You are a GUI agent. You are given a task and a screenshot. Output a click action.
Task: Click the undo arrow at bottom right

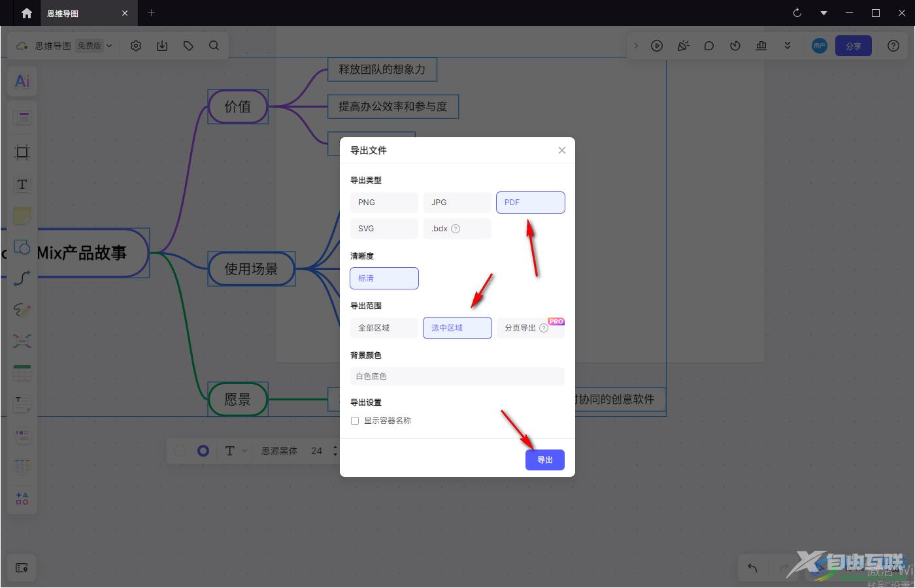coord(752,568)
